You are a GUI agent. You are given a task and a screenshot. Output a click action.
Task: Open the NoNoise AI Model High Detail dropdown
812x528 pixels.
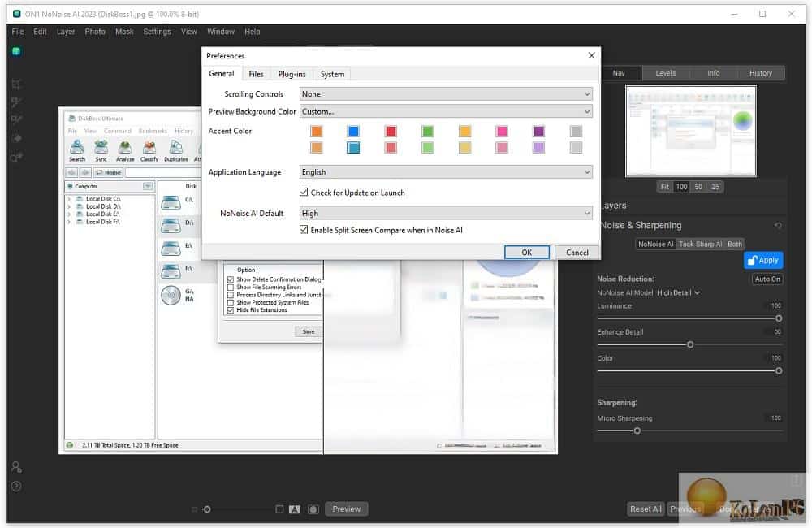(x=678, y=292)
